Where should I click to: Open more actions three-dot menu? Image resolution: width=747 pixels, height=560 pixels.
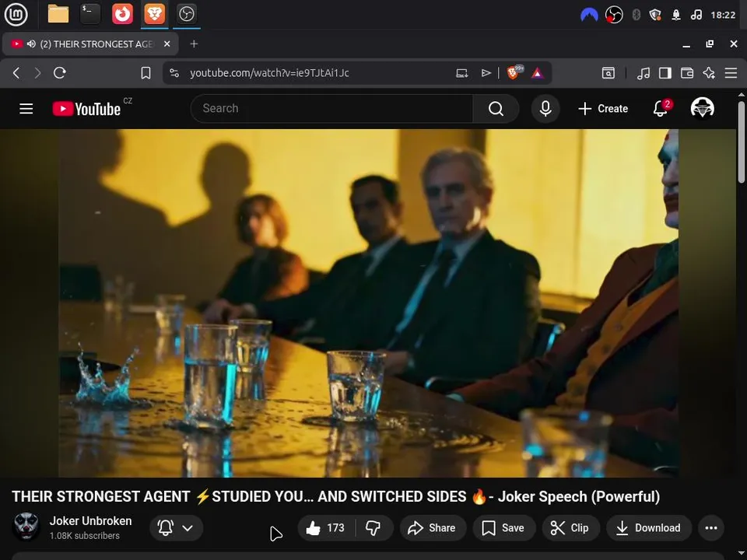[711, 527]
